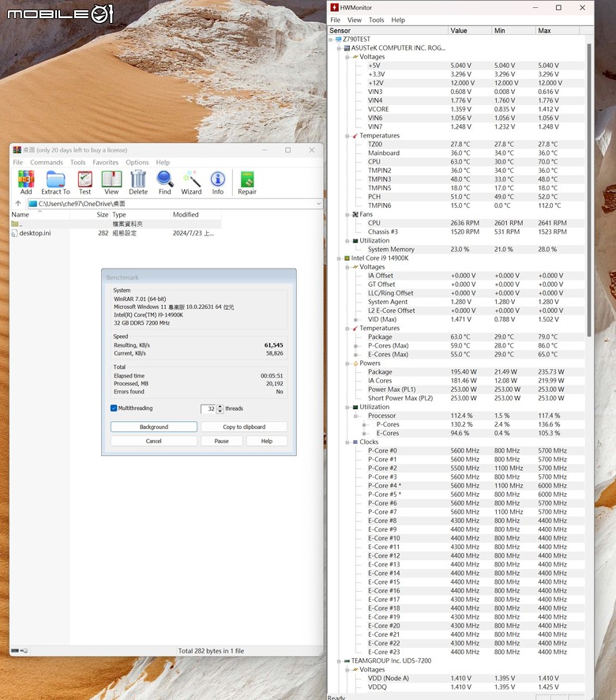This screenshot has width=616, height=700.
Task: Click the Repair toolbar icon
Action: pyautogui.click(x=247, y=183)
